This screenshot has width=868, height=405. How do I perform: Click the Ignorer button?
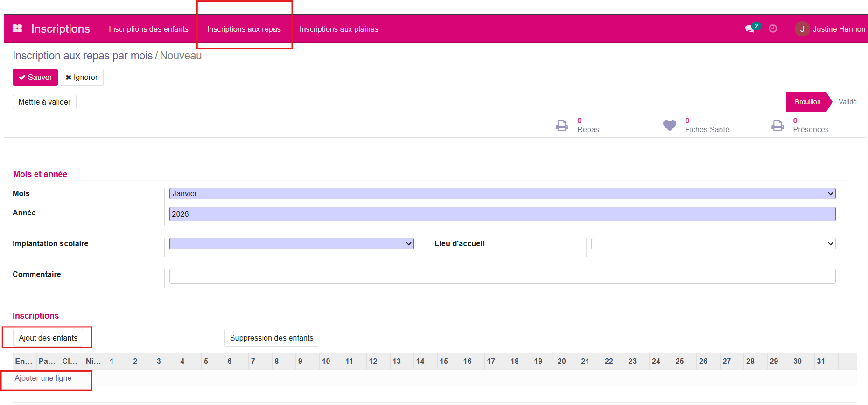(x=82, y=78)
